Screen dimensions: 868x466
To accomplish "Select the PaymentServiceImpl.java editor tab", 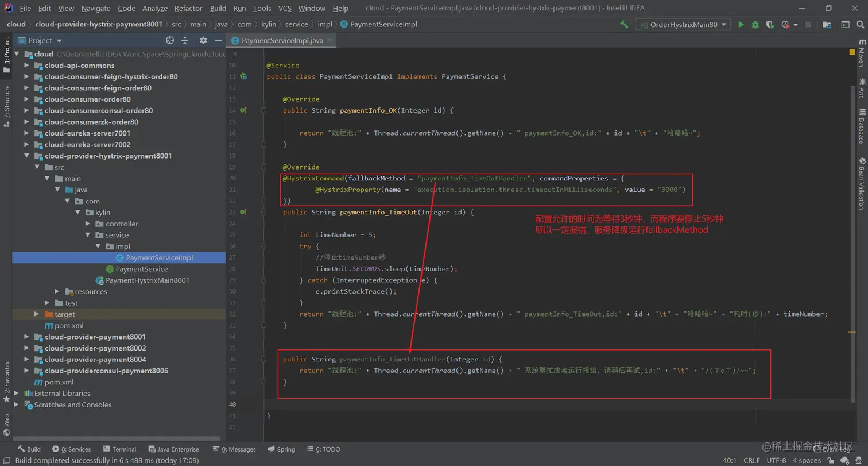I will pos(282,40).
